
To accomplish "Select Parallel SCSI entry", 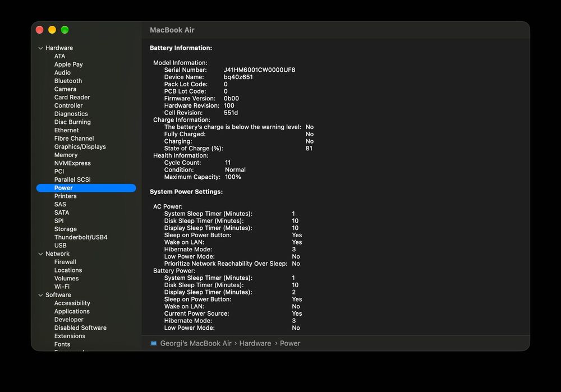I will pos(72,179).
